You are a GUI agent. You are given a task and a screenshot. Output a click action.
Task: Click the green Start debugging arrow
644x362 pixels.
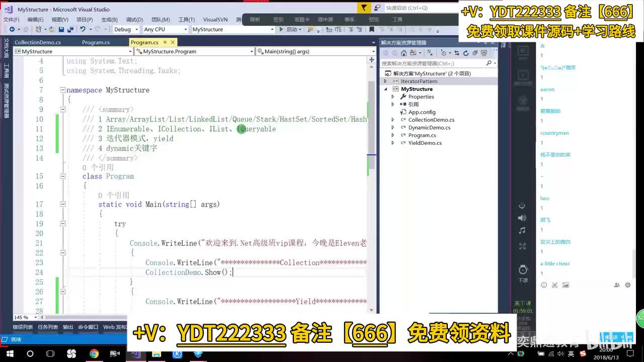click(281, 29)
